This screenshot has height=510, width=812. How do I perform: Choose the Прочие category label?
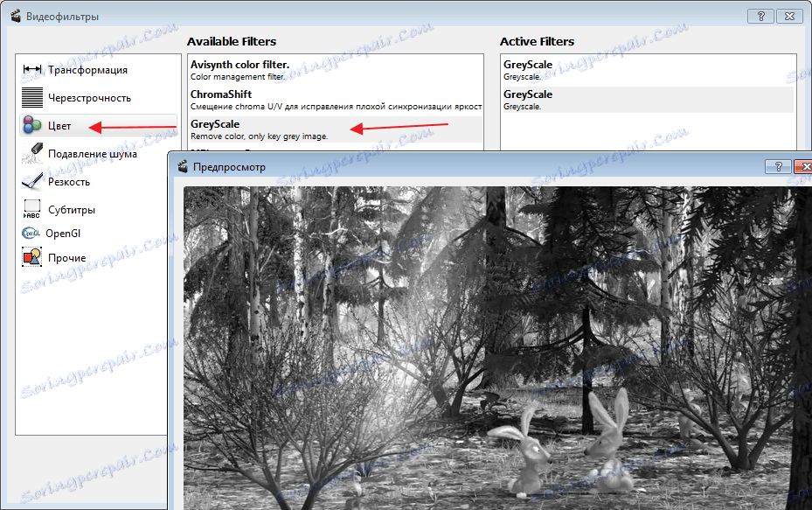[66, 257]
